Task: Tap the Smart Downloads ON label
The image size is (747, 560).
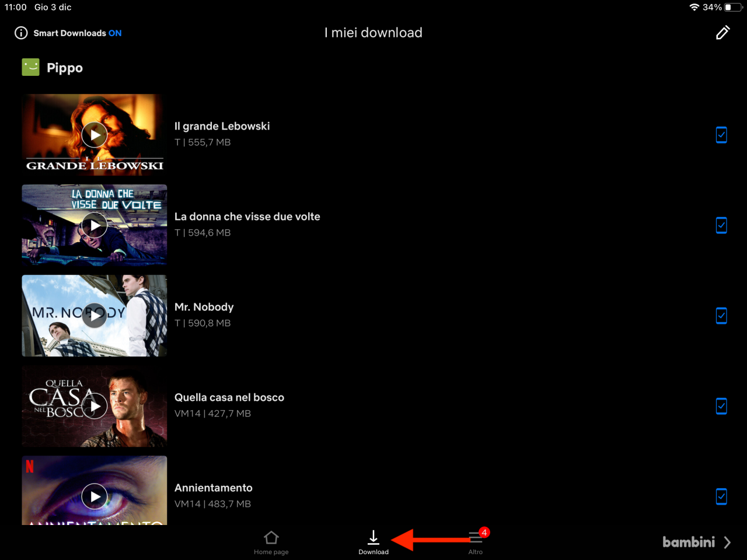Action: [78, 33]
